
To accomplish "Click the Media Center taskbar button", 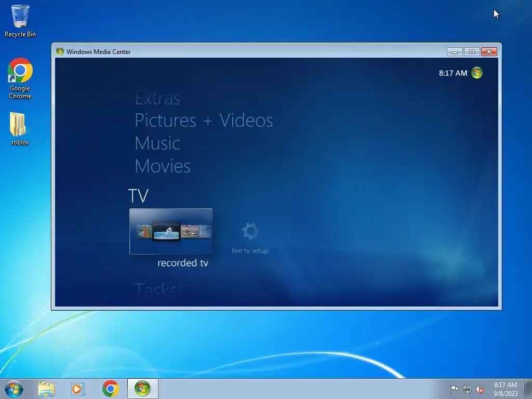I will 142,389.
